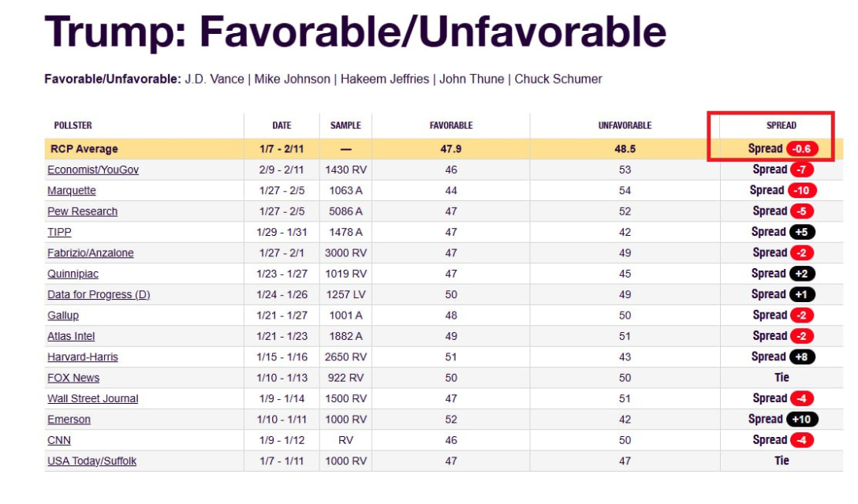Click the Quinnipiac pollster link
The height and width of the screenshot is (504, 858).
tap(73, 274)
